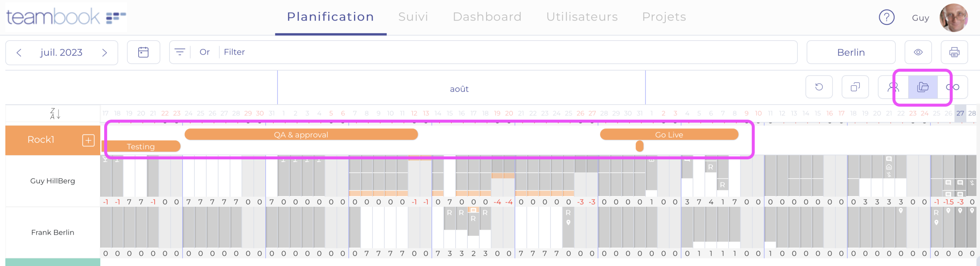This screenshot has height=266, width=980.
Task: Go to next month
Action: pos(104,53)
